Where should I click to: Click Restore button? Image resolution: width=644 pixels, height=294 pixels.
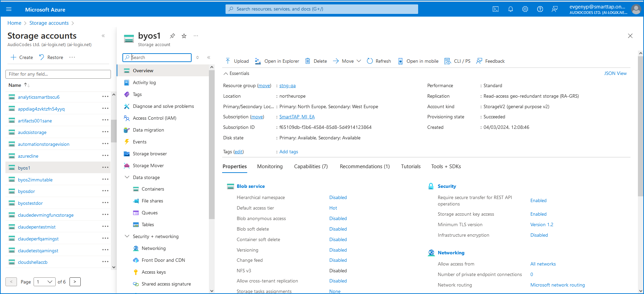coord(51,57)
